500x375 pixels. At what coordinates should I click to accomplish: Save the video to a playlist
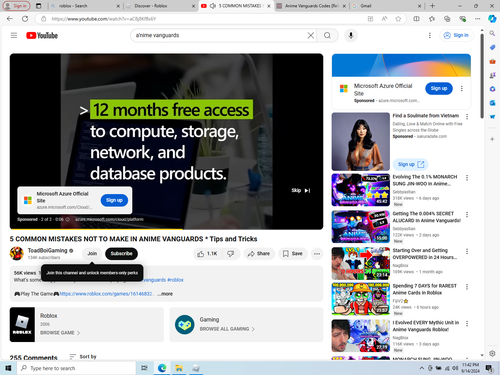292,254
